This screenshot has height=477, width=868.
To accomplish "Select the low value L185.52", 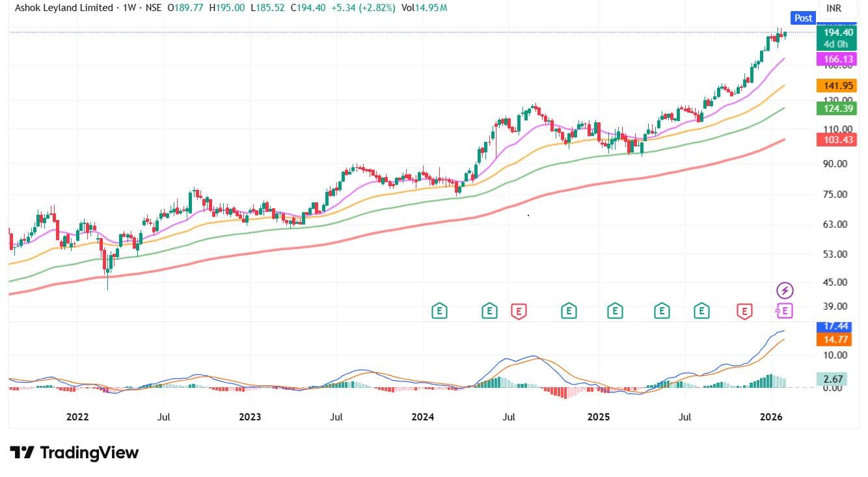I will (x=268, y=8).
